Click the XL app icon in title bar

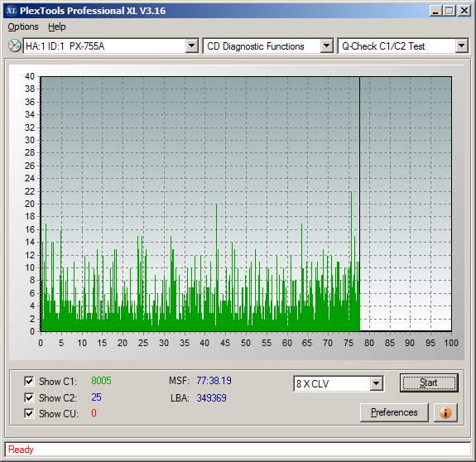[x=12, y=11]
